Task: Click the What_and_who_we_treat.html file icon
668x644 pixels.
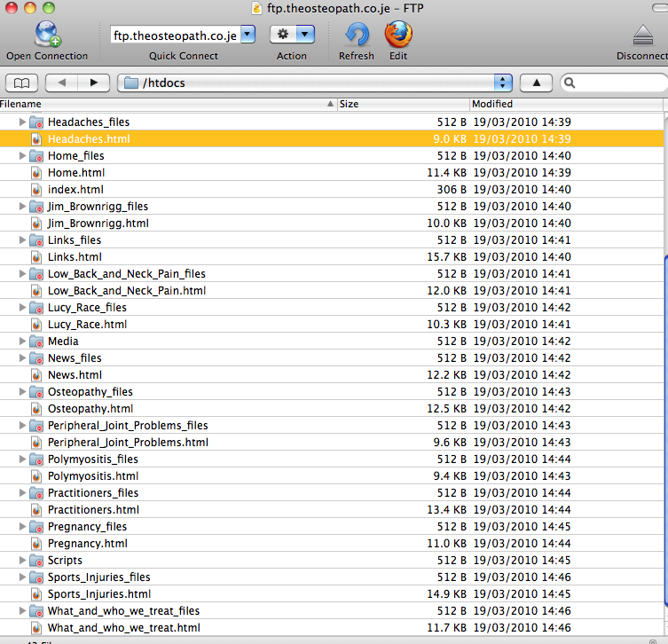Action: tap(36, 627)
